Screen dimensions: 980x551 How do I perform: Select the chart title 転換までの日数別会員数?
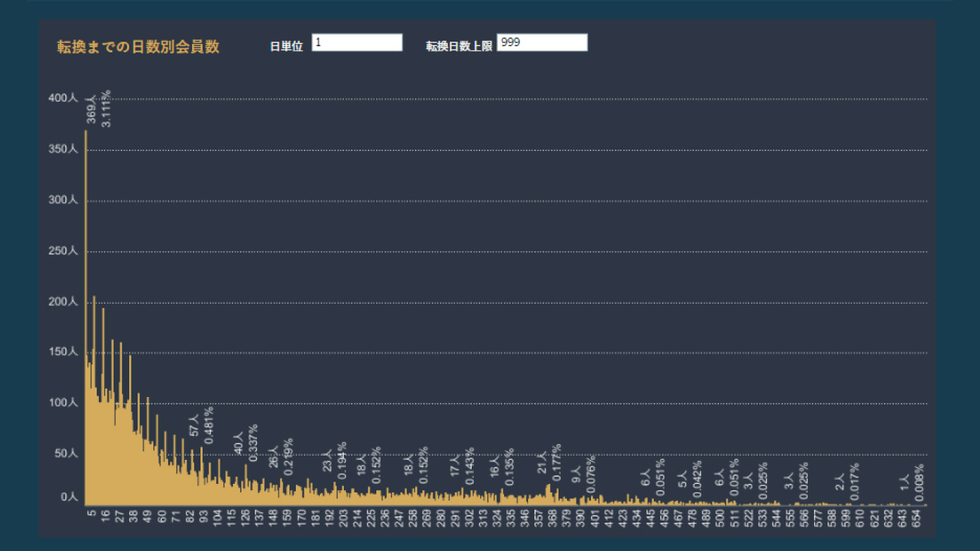[138, 47]
